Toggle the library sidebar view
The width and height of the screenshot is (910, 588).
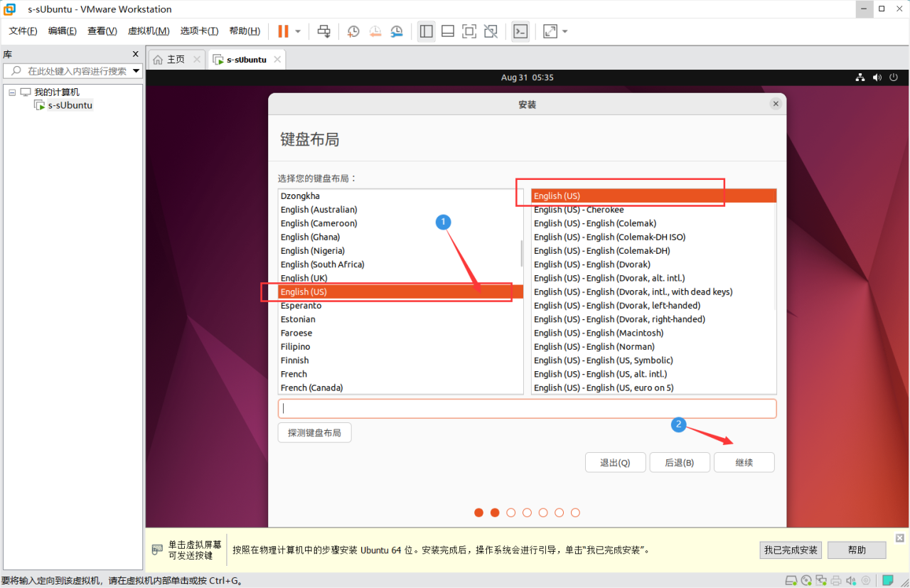click(427, 31)
